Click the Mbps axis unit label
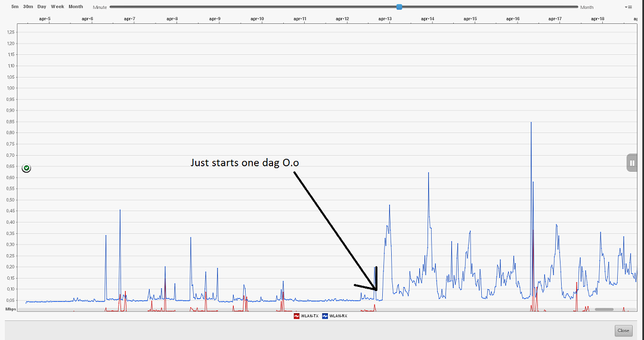The width and height of the screenshot is (644, 340). click(x=11, y=309)
